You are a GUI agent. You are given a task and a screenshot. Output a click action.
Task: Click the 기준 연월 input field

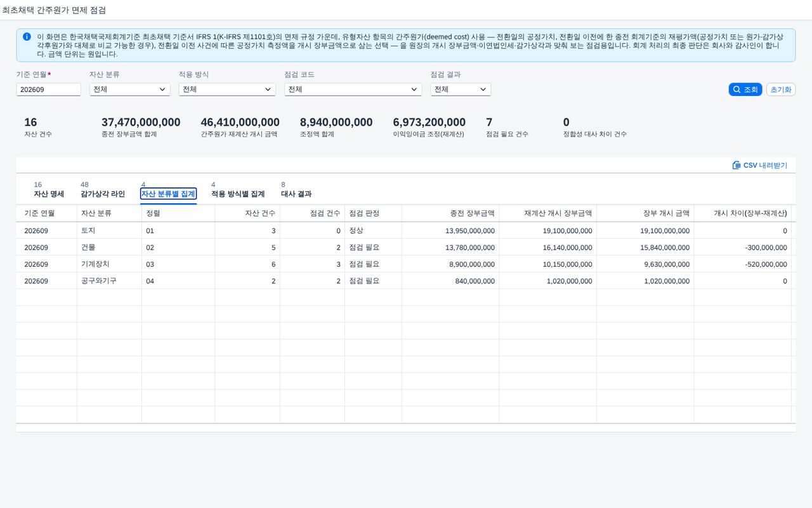[49, 90]
